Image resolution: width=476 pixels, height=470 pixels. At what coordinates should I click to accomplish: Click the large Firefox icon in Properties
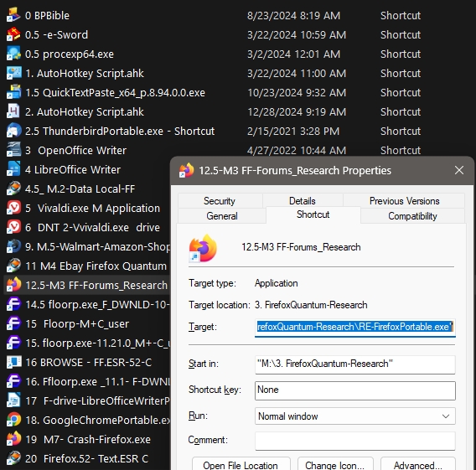[203, 248]
